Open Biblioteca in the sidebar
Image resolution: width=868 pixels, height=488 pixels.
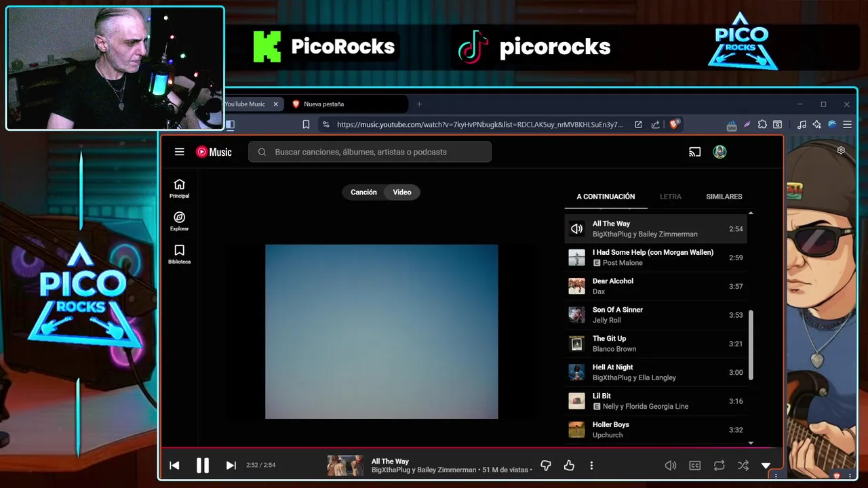(x=179, y=255)
